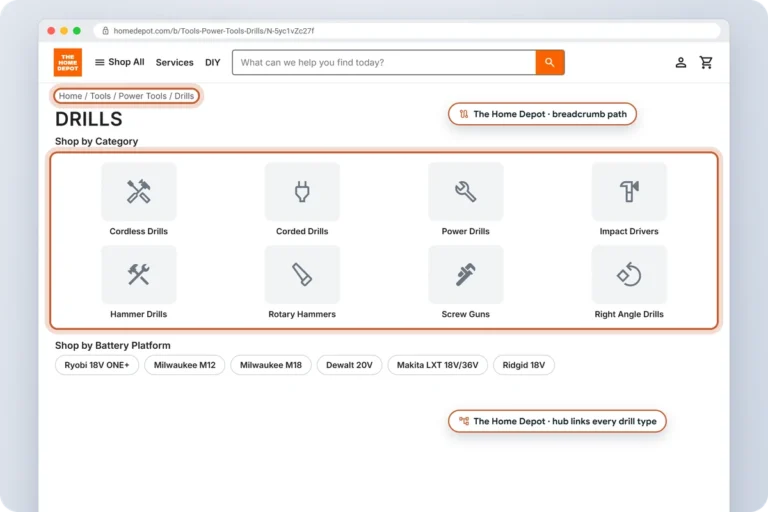Select the Corded Drills plug icon
This screenshot has width=768, height=512.
pyautogui.click(x=302, y=192)
